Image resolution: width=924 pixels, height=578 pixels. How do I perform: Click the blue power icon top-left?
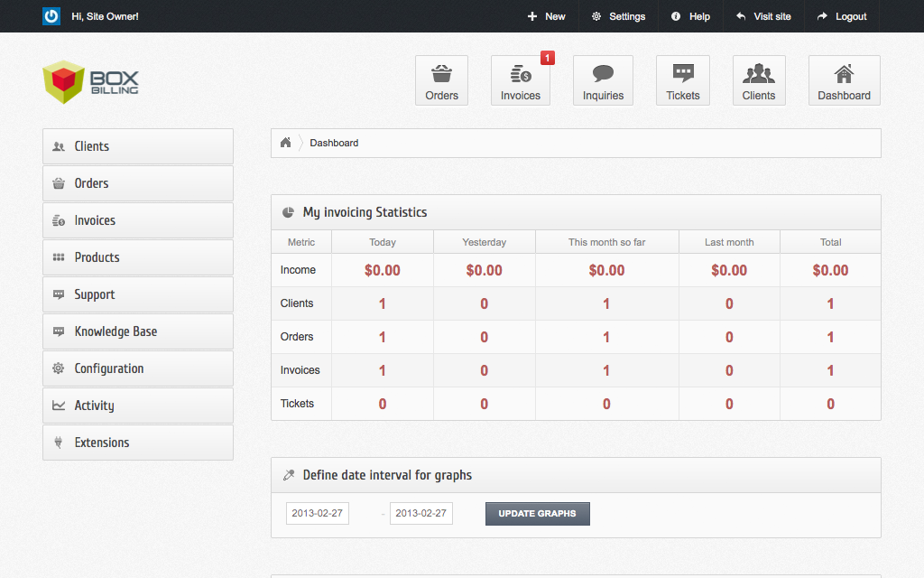(x=51, y=16)
